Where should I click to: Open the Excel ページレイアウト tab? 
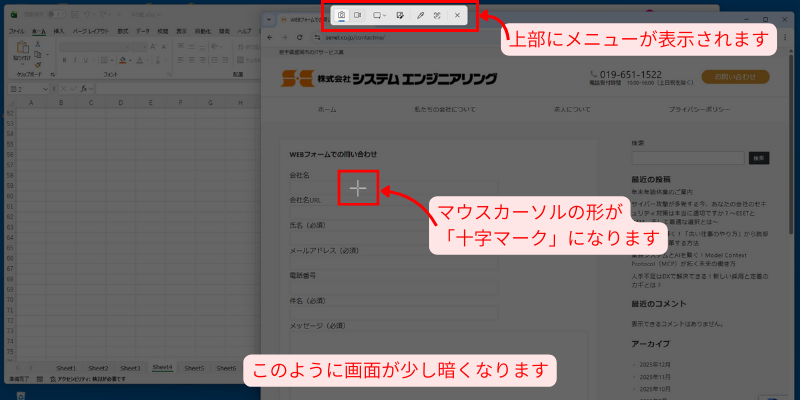point(90,31)
